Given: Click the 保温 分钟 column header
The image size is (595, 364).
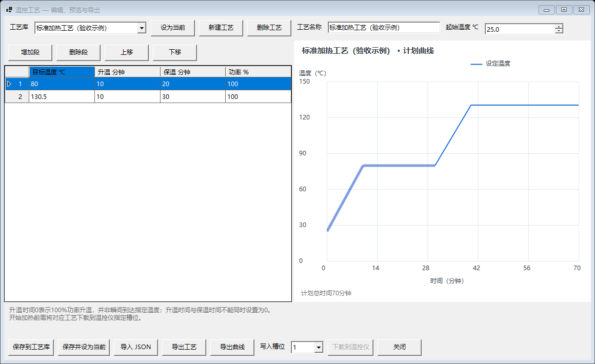Looking at the screenshot, I should click(x=193, y=72).
